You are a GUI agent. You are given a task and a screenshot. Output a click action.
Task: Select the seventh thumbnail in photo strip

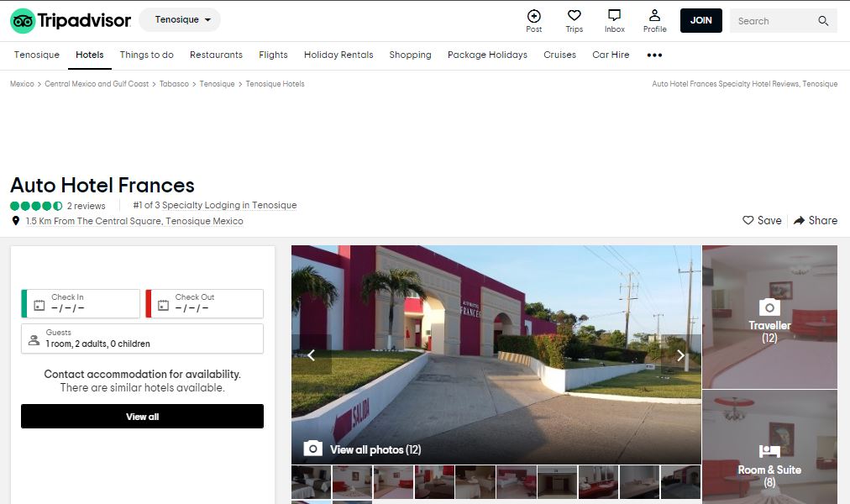tap(557, 482)
